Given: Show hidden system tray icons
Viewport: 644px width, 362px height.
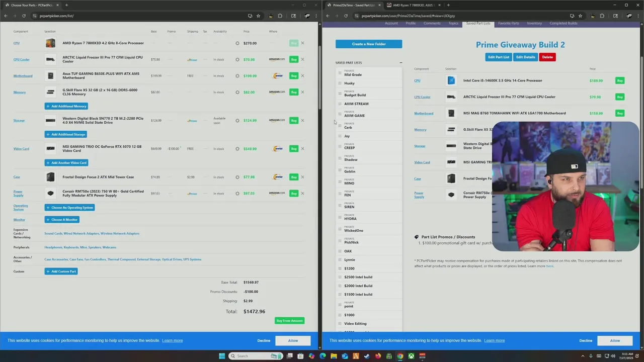Looking at the screenshot, I should (583, 356).
